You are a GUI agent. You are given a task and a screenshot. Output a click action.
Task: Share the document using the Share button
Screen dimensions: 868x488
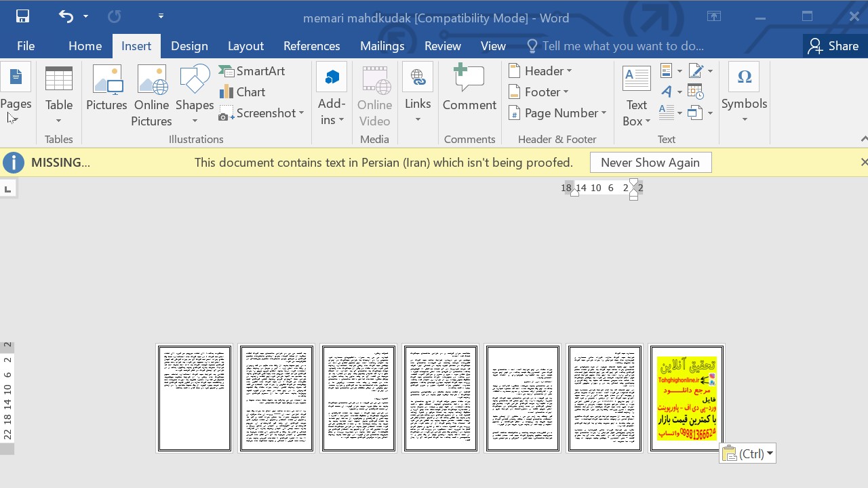point(834,46)
